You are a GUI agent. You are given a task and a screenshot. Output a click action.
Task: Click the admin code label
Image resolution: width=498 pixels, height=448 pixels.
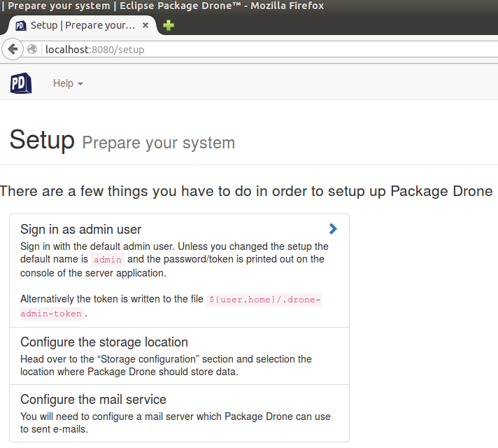[x=107, y=260]
